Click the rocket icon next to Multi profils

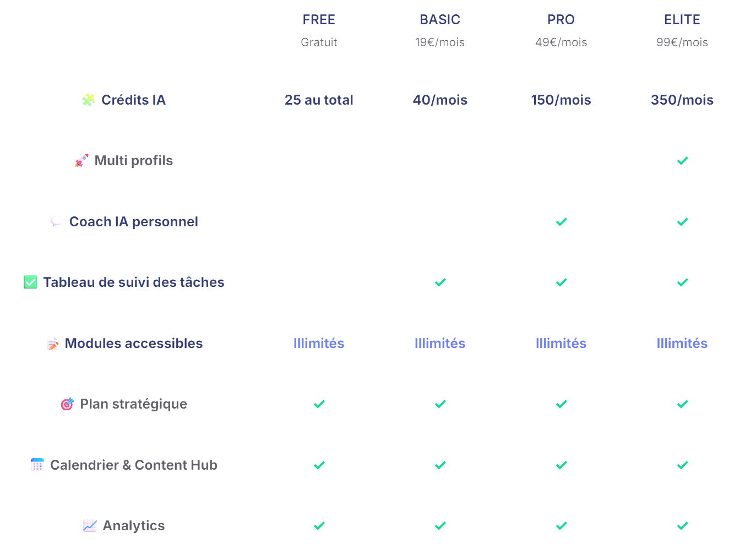pos(81,161)
